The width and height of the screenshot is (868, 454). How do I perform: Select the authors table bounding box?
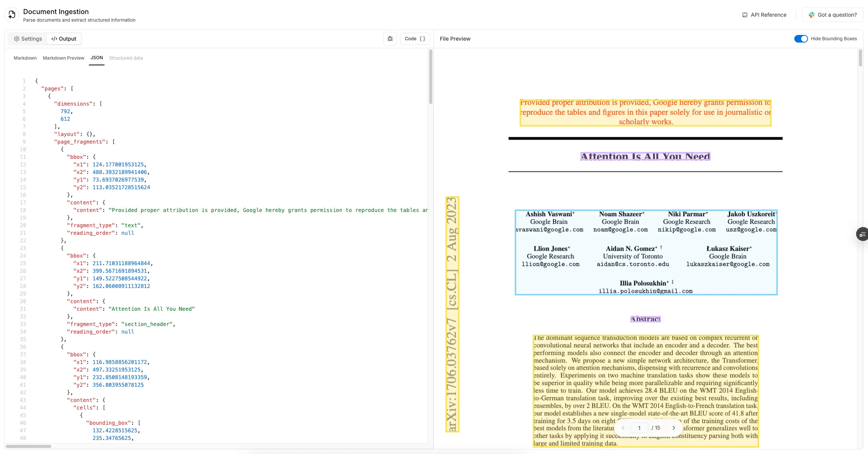pyautogui.click(x=646, y=252)
